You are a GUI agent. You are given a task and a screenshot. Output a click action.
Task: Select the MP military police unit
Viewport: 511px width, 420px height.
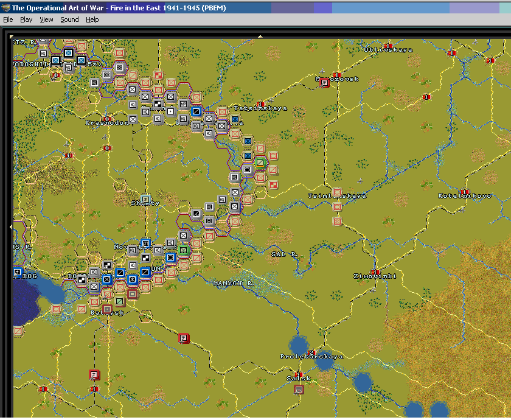pos(184,104)
